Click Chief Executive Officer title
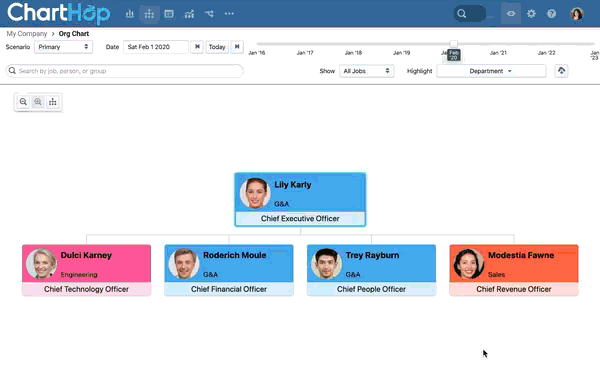 [x=300, y=219]
